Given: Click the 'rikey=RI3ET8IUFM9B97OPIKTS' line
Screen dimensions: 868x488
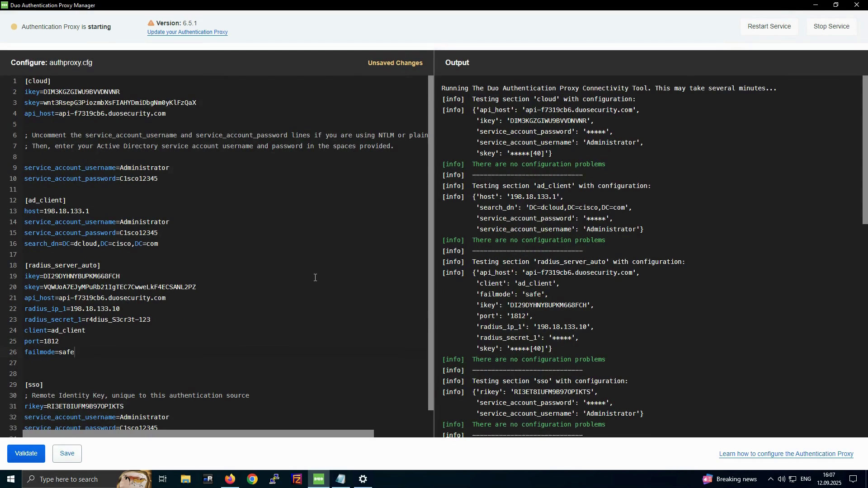Looking at the screenshot, I should coord(74,407).
